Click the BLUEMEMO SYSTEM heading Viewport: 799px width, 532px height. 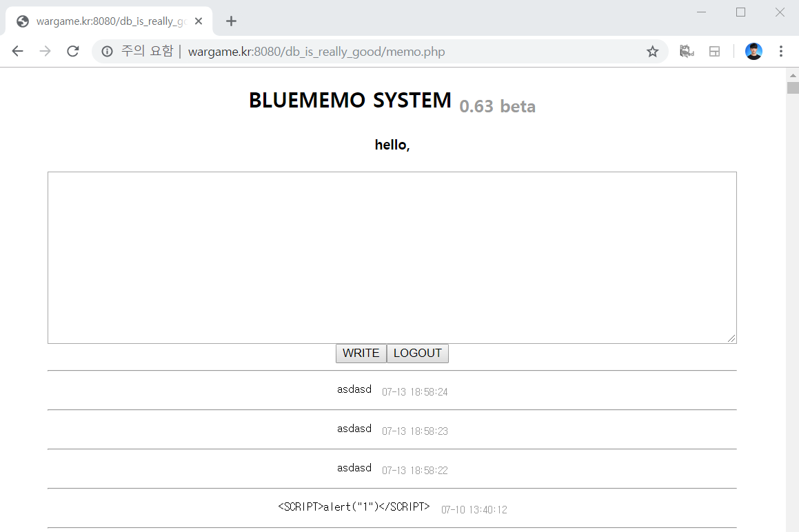pos(350,100)
